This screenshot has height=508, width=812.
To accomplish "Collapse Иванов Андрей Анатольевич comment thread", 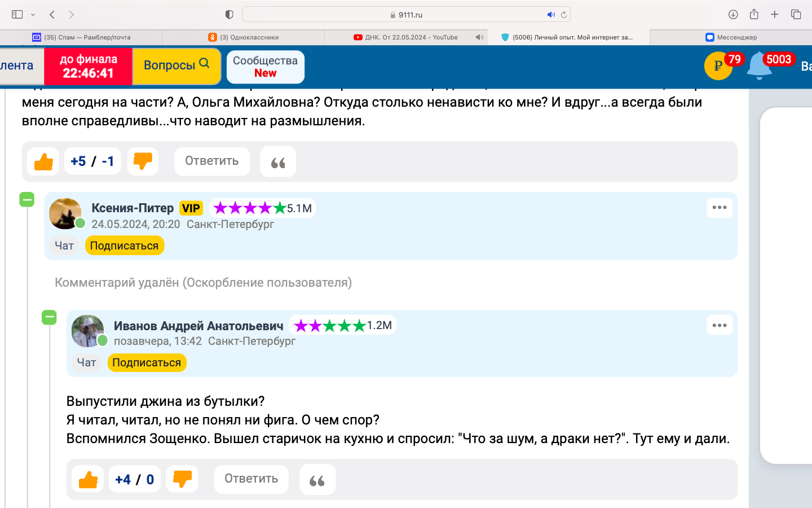I will (50, 317).
